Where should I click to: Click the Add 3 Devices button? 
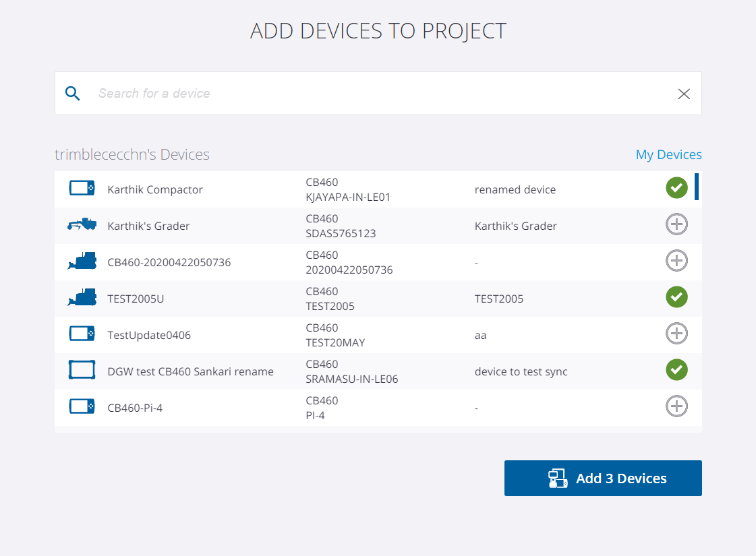pyautogui.click(x=603, y=478)
